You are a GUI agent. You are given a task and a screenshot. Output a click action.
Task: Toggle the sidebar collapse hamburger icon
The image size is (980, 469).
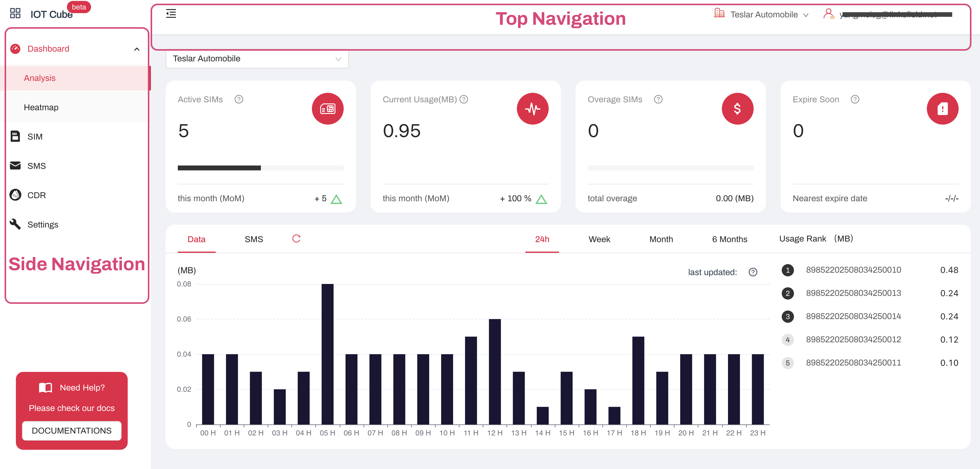171,14
